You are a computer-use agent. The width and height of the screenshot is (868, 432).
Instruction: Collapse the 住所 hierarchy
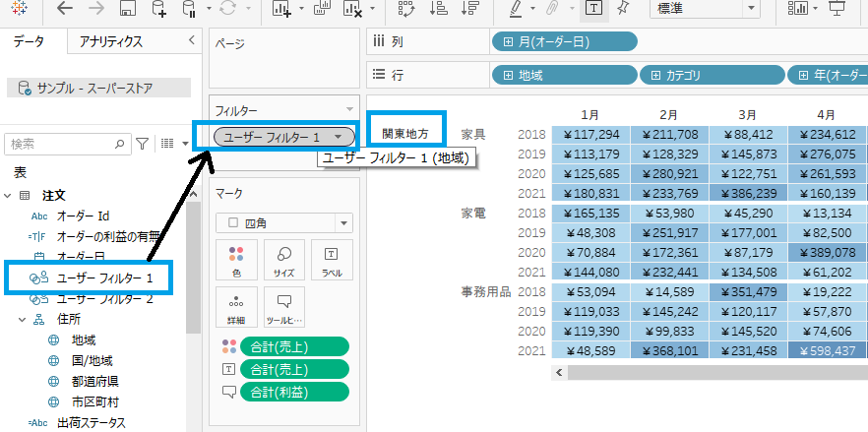point(23,320)
